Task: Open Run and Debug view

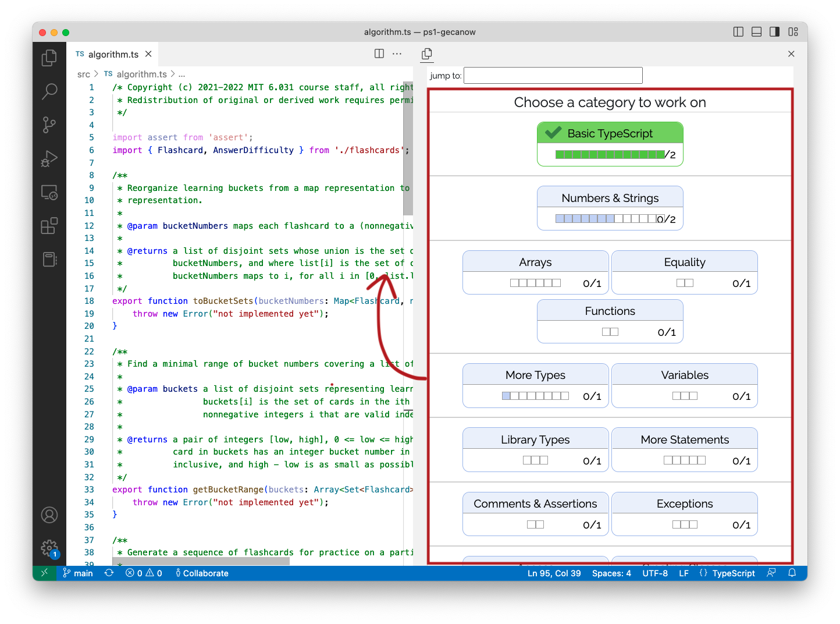Action: (49, 158)
